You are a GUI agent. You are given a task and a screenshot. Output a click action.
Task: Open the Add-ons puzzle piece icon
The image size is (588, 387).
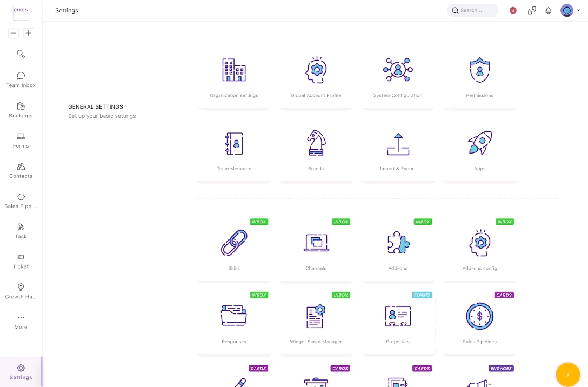click(x=398, y=243)
